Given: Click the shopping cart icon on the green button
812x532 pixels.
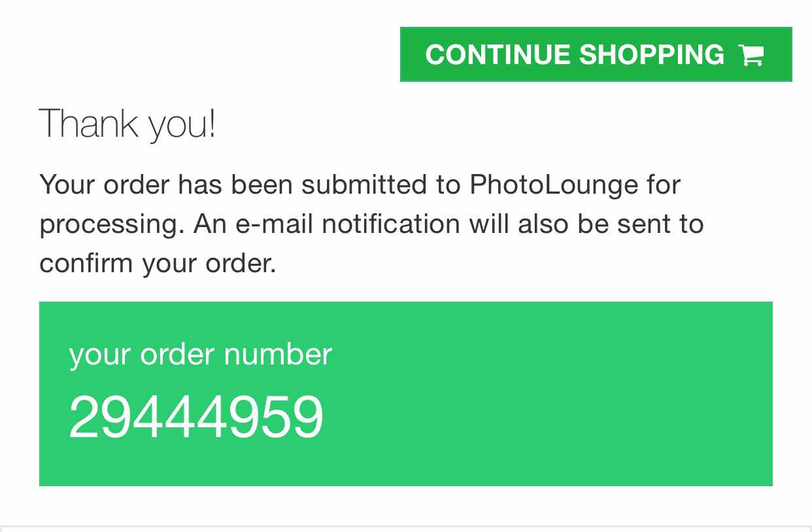Looking at the screenshot, I should [x=751, y=55].
